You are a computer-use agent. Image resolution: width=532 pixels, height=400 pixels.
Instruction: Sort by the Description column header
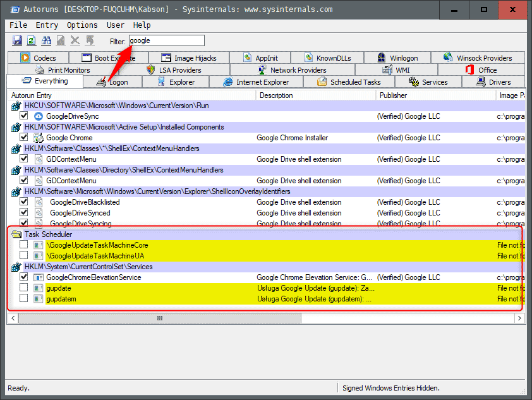[316, 95]
